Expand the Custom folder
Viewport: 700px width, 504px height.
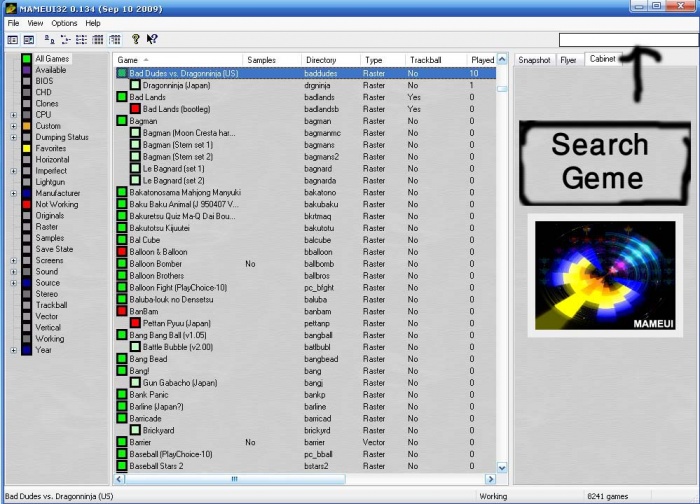[13, 126]
